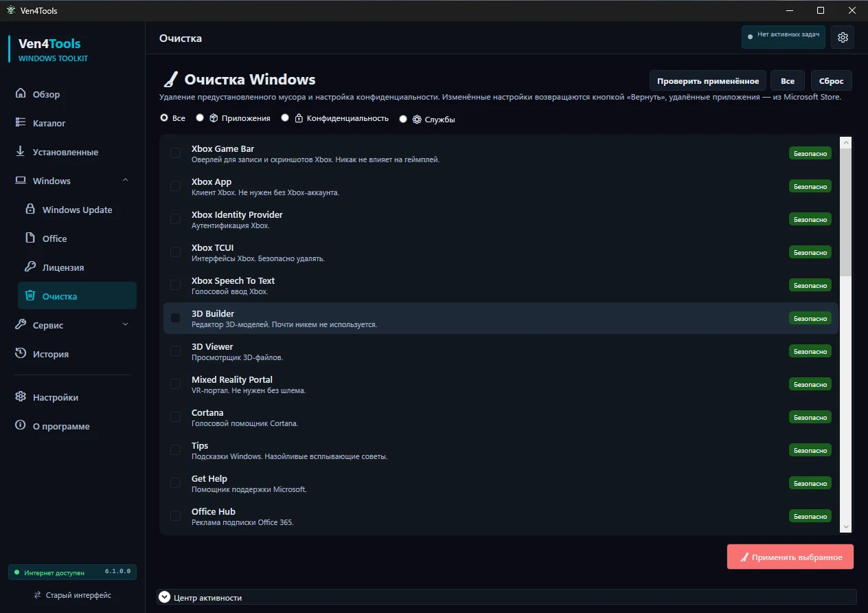Open Каталог in the sidebar
The height and width of the screenshot is (613, 868).
click(72, 123)
